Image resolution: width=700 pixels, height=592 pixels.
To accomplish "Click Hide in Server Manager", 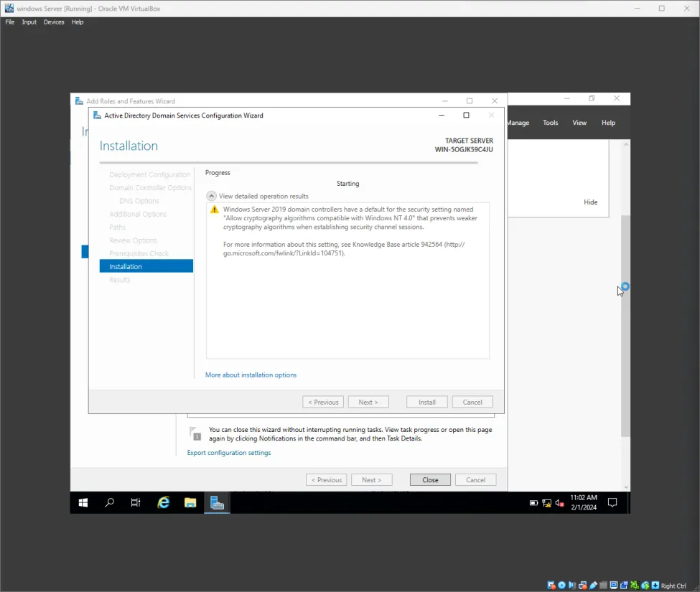I will click(590, 202).
